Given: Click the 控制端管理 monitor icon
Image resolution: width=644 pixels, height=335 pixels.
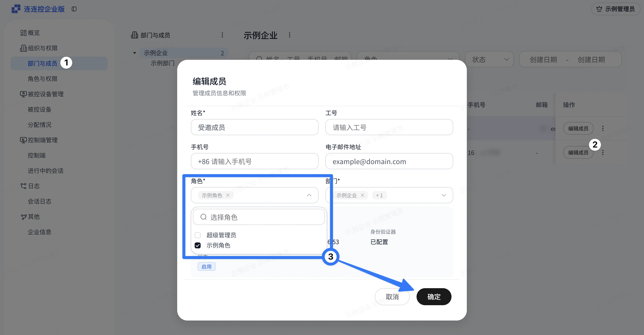Looking at the screenshot, I should click(23, 140).
